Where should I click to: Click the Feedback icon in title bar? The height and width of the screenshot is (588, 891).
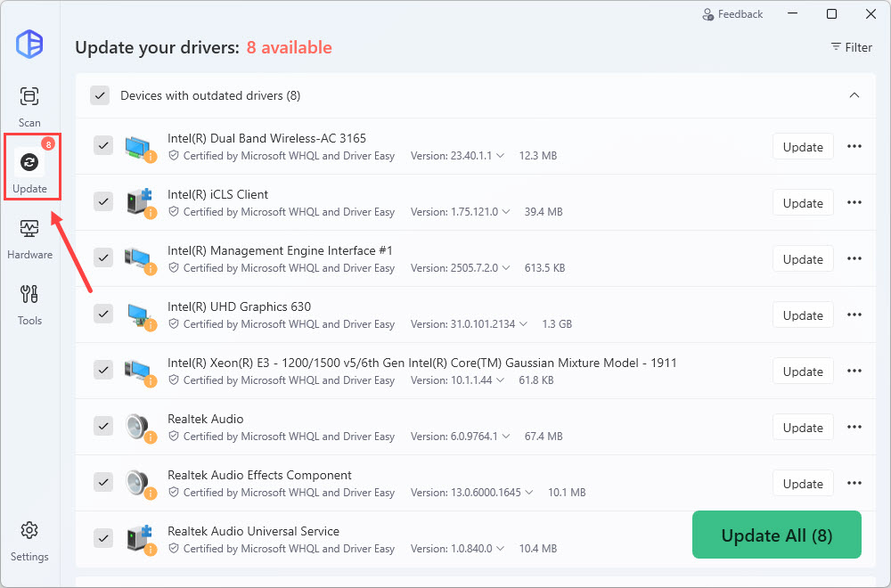click(708, 14)
